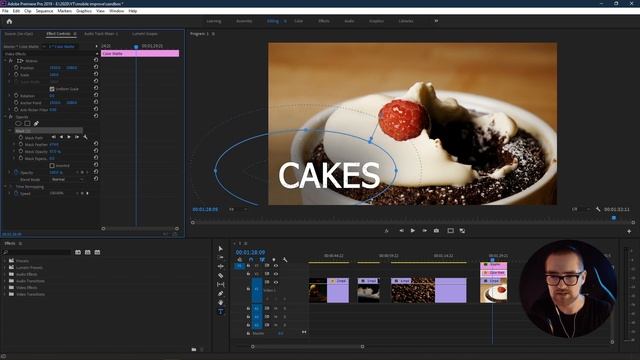Viewport: 640px width, 360px height.
Task: Select the Ripple Edit tool
Action: (x=220, y=267)
